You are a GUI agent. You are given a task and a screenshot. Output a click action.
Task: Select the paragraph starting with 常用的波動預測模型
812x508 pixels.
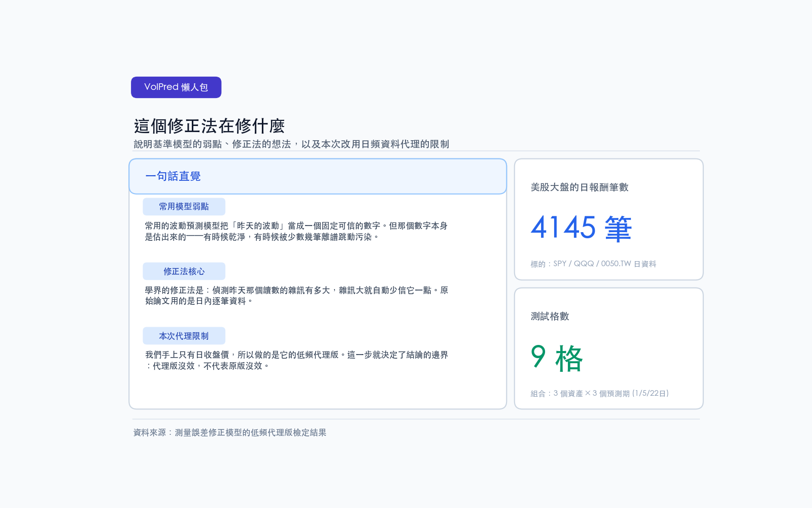pyautogui.click(x=296, y=231)
